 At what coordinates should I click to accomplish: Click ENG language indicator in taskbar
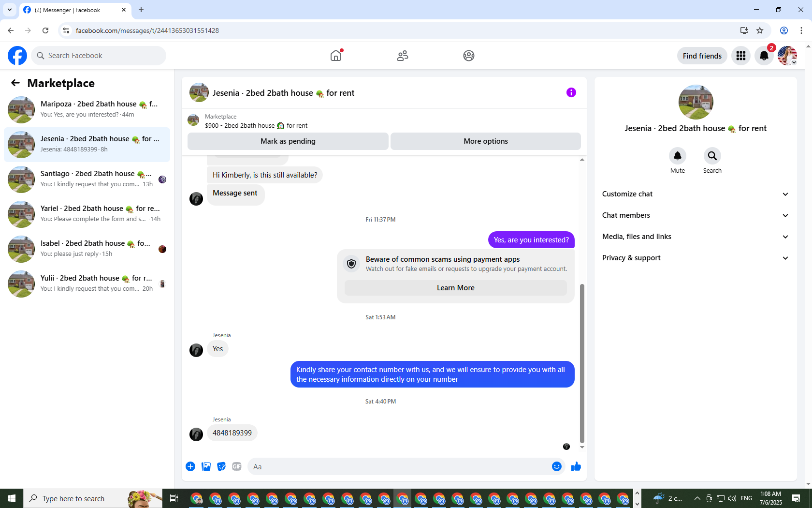coord(746,498)
